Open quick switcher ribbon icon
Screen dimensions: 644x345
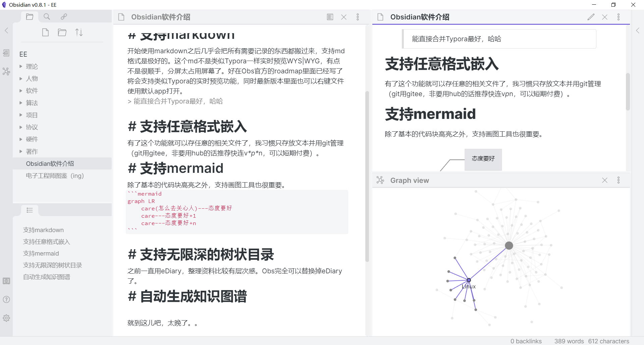[x=6, y=53]
